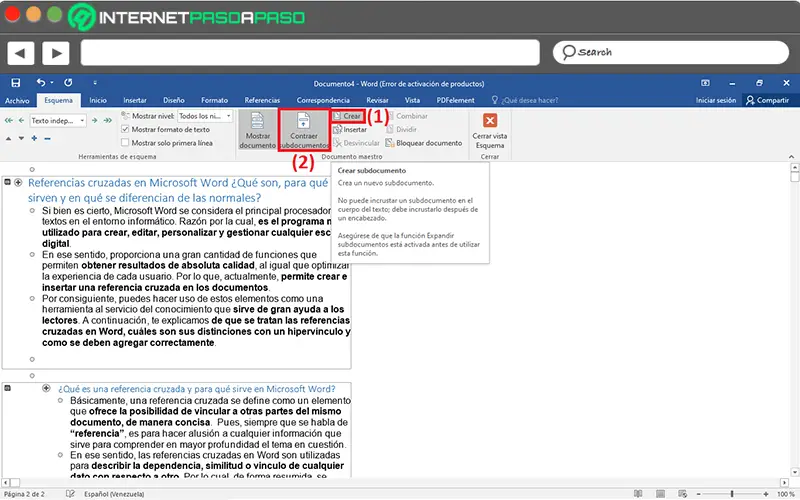800x500 pixels.
Task: Expand plus beside ¿Qué es una referencia cruzada heading
Action: [46, 388]
